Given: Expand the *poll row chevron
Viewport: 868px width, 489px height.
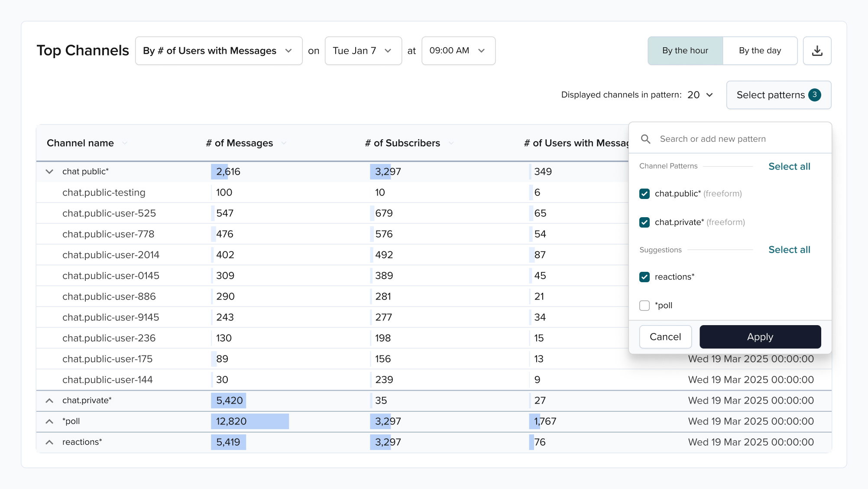Looking at the screenshot, I should coord(49,421).
